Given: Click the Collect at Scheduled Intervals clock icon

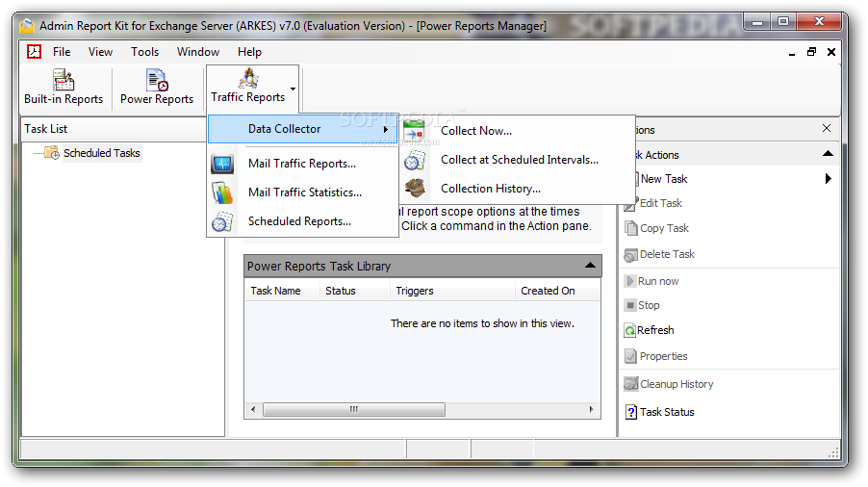Looking at the screenshot, I should click(414, 161).
